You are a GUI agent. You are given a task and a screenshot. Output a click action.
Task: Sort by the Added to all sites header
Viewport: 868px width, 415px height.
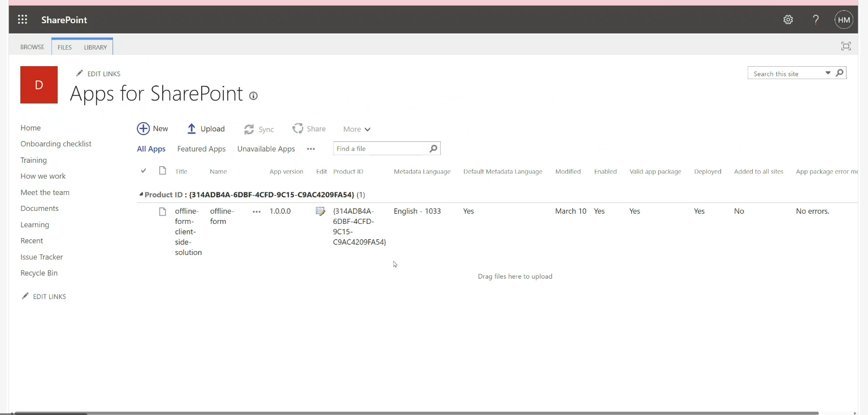[759, 171]
